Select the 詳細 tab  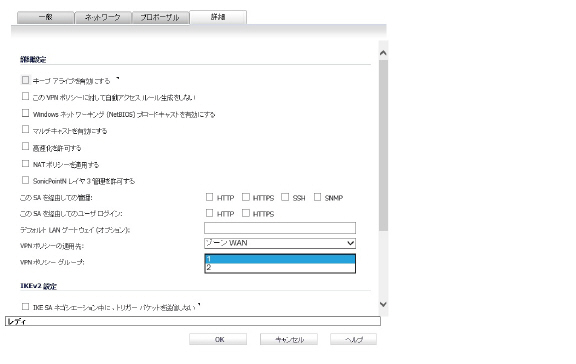(x=218, y=17)
